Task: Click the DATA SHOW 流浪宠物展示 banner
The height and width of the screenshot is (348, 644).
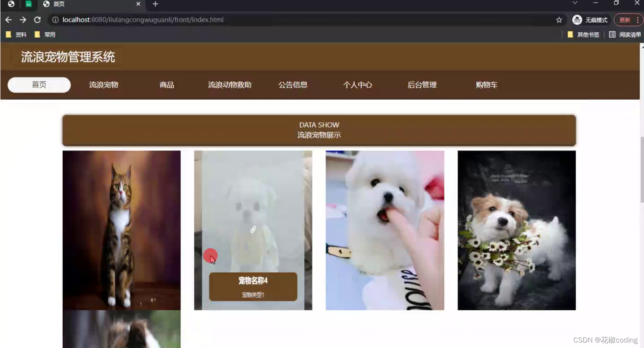Action: pos(319,130)
